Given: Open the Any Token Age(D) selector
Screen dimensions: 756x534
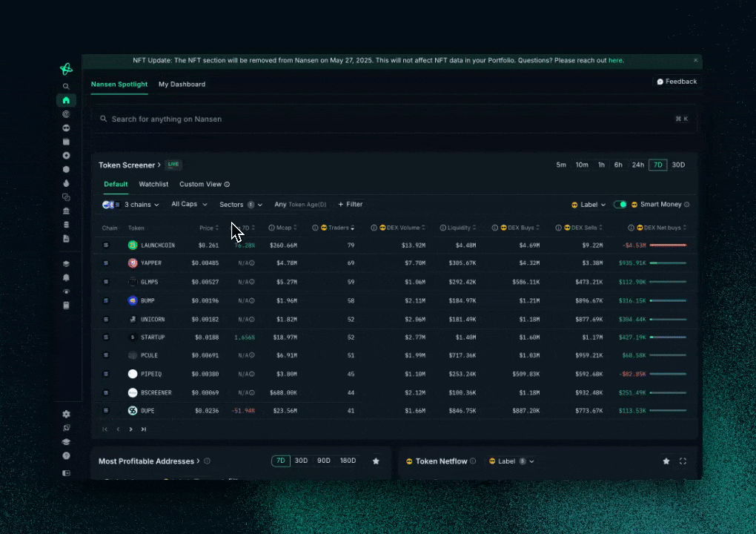Looking at the screenshot, I should coord(300,205).
